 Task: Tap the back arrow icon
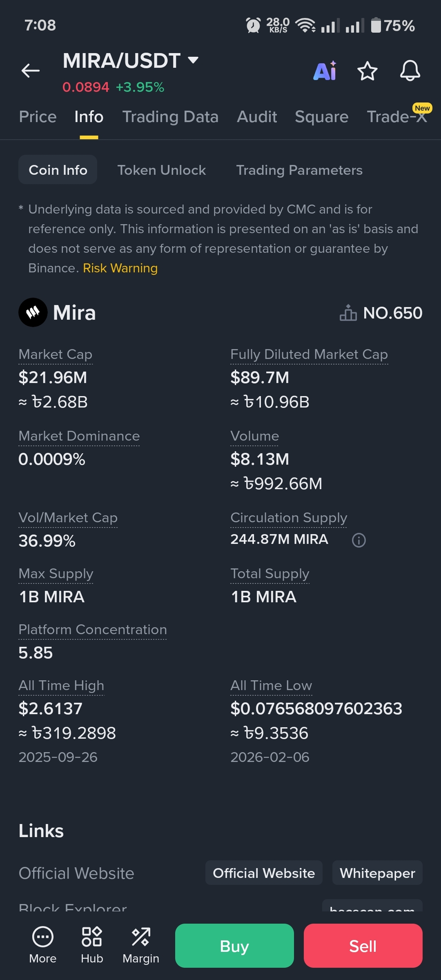pos(31,71)
